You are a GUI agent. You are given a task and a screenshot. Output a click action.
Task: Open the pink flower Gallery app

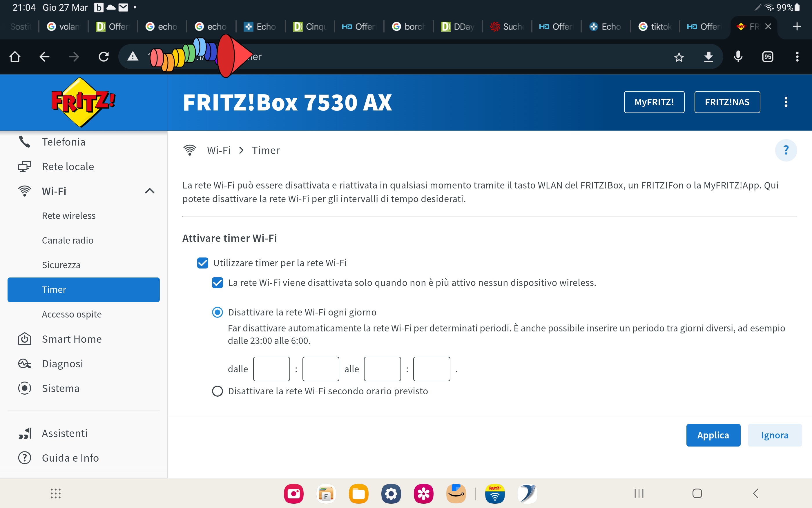(424, 494)
